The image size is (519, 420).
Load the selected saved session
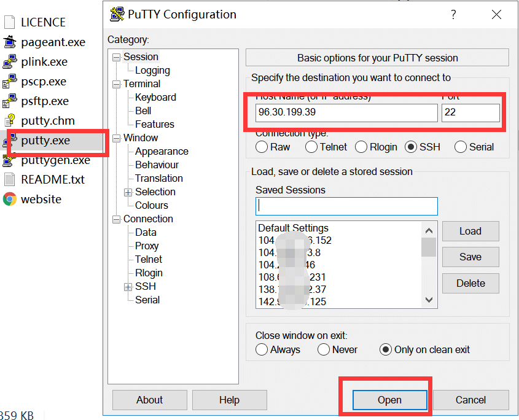(x=470, y=231)
